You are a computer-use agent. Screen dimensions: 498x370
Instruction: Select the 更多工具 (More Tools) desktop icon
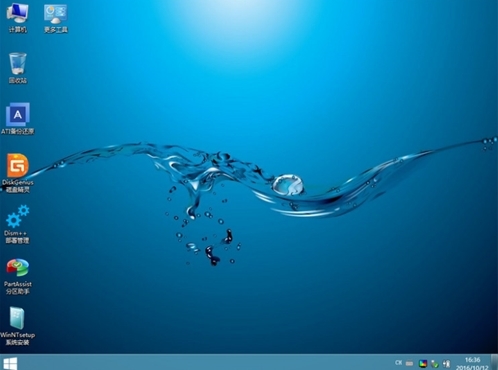pyautogui.click(x=56, y=18)
